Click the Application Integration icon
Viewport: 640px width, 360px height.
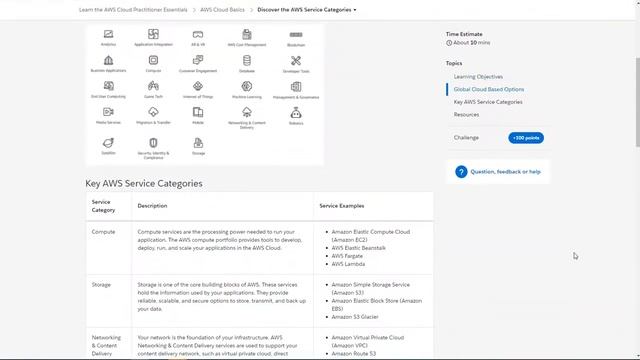click(153, 34)
